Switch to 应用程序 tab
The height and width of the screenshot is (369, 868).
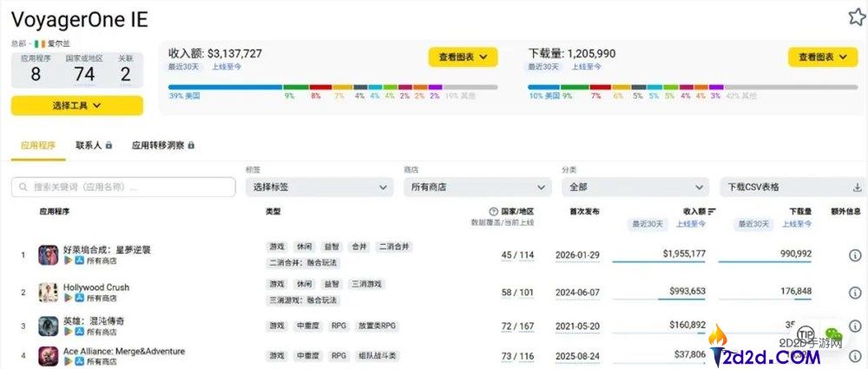38,146
